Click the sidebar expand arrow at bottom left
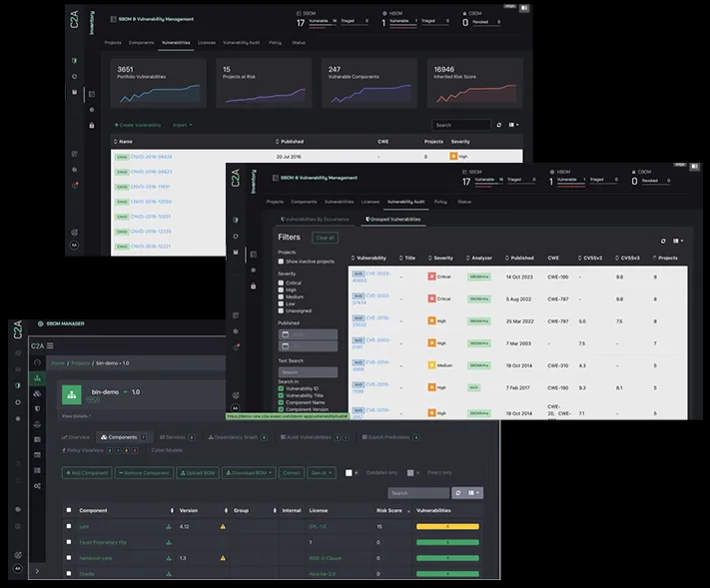The image size is (710, 588). (37, 571)
